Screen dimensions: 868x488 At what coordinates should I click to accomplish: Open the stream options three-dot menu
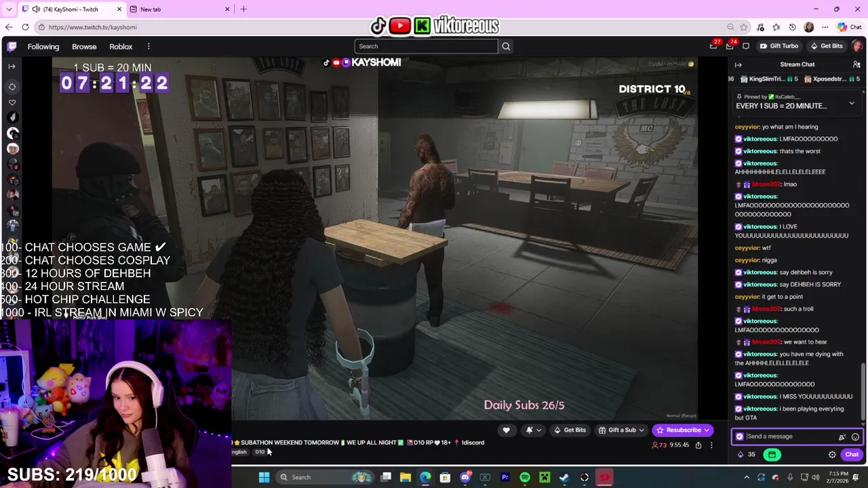click(711, 445)
